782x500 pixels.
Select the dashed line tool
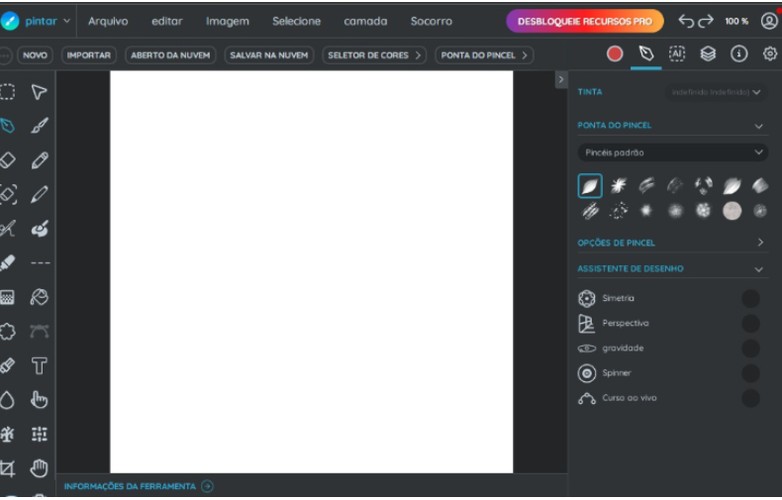click(x=40, y=263)
